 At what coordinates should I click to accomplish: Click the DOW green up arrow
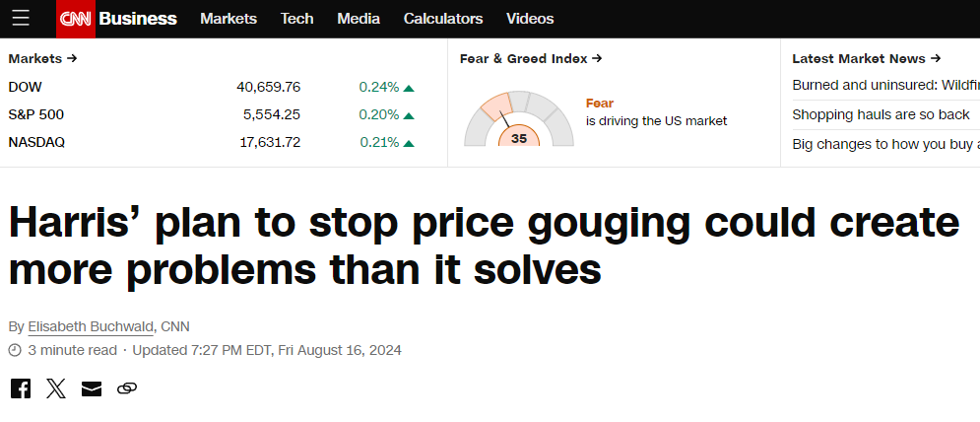tap(409, 87)
